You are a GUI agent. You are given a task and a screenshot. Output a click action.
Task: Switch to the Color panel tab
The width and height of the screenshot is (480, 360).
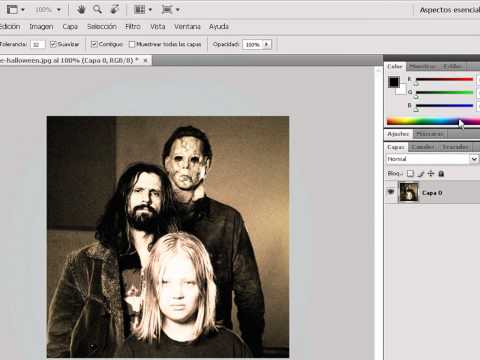(x=395, y=67)
